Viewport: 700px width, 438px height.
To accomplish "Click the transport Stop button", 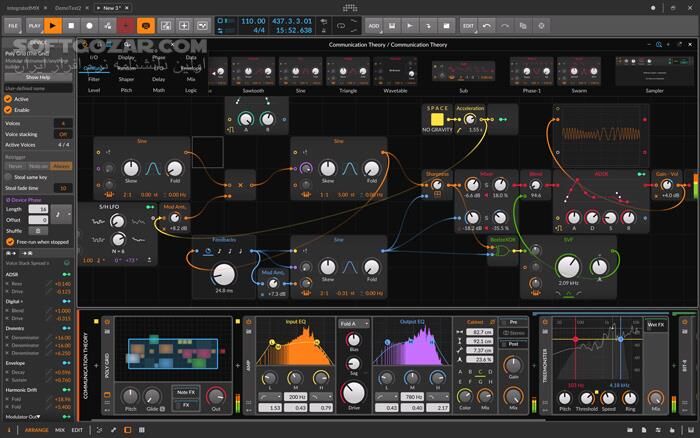I will [71, 26].
